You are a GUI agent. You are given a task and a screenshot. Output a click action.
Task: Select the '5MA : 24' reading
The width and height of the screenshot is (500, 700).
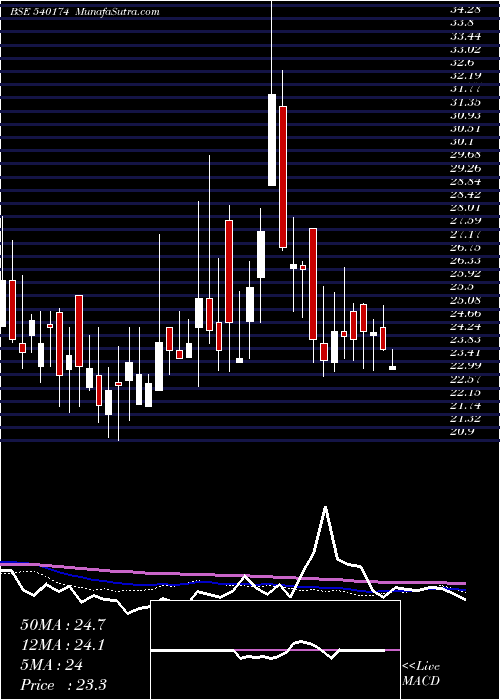pos(51,665)
